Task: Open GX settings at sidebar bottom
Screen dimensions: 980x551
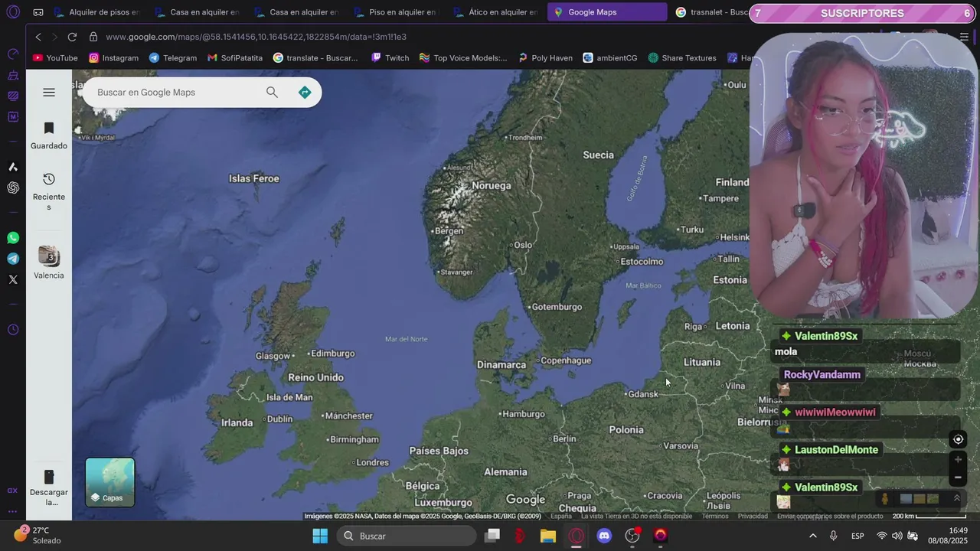Action: (x=12, y=491)
